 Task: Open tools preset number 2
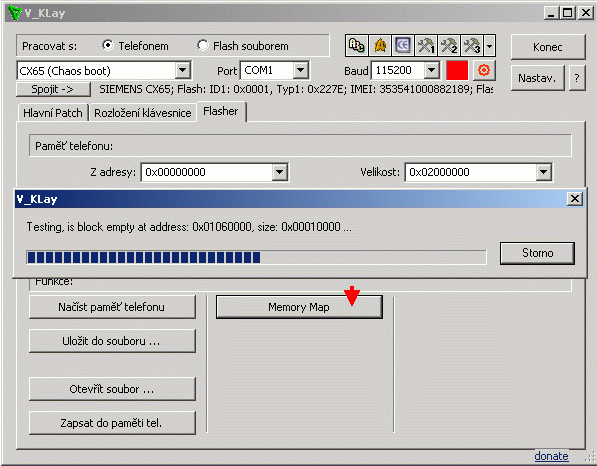click(x=449, y=46)
